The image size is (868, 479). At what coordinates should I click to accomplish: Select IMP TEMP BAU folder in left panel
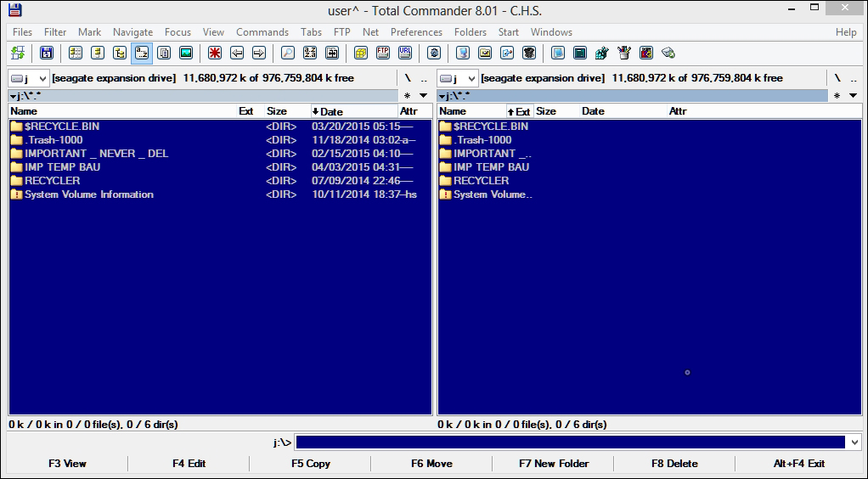click(x=62, y=167)
